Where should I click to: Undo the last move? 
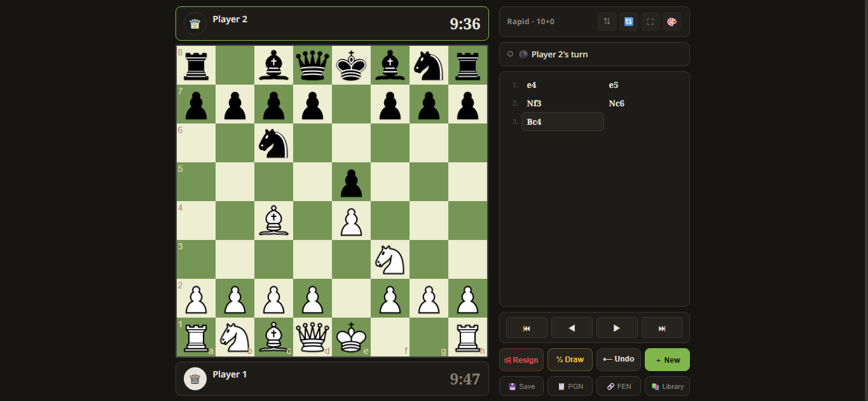(x=618, y=360)
